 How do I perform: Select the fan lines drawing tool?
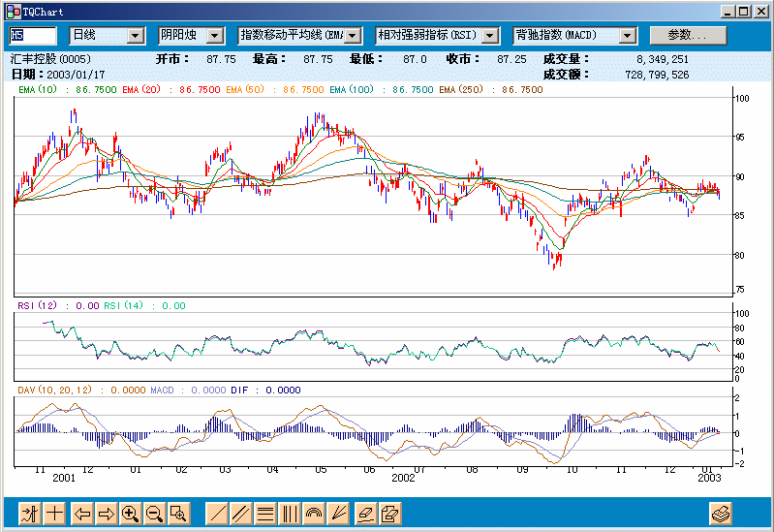pos(338,514)
